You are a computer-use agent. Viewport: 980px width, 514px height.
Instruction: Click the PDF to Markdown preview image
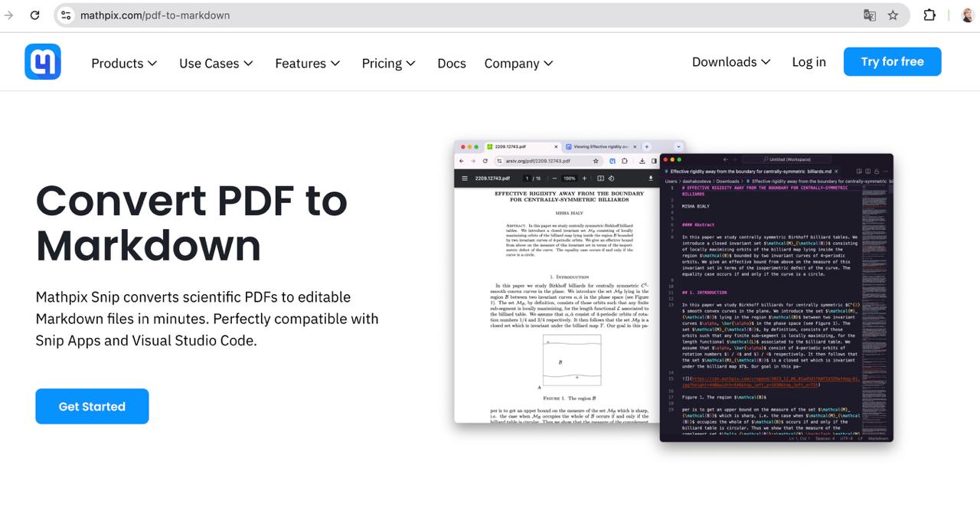(x=673, y=291)
